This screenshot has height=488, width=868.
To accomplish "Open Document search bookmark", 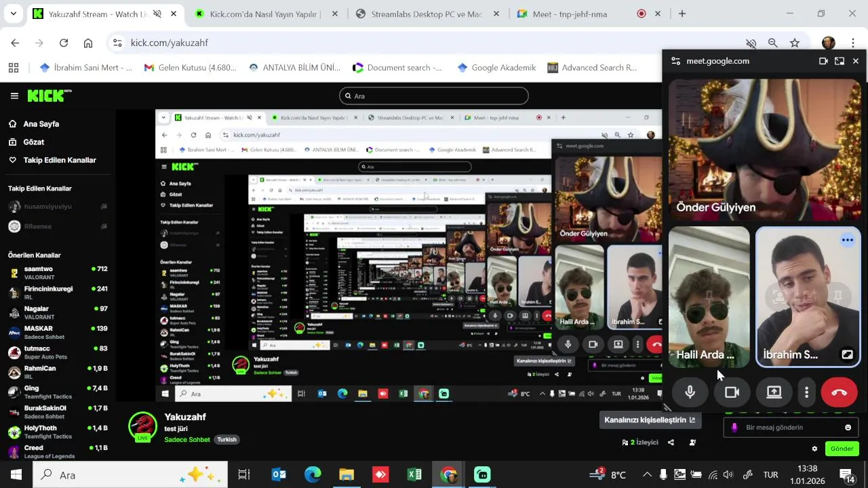I will coord(397,68).
